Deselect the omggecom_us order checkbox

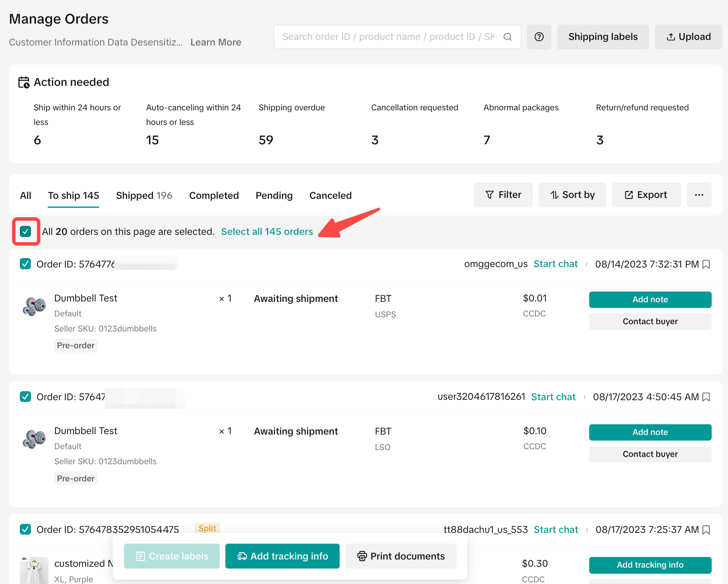tap(25, 264)
